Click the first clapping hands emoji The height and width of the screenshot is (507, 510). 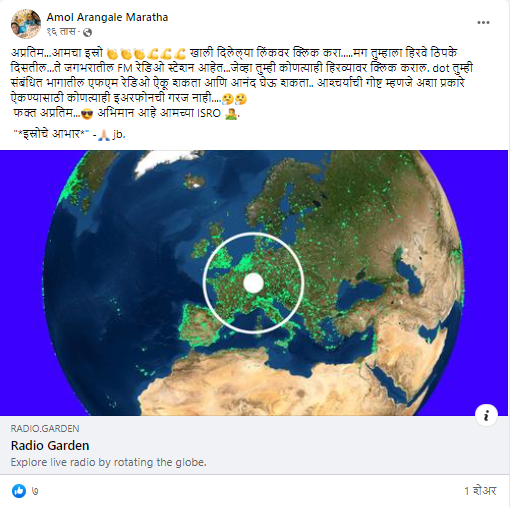pyautogui.click(x=112, y=54)
